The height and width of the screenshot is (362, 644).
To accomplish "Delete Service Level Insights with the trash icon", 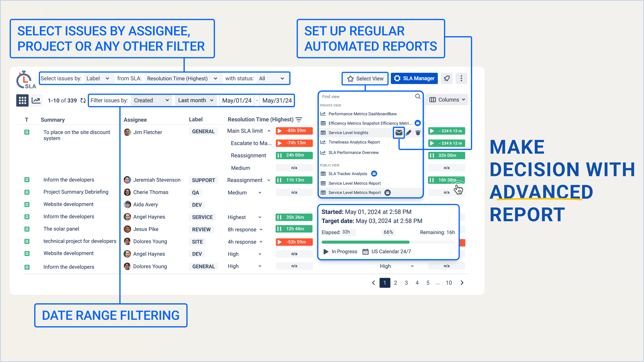I will (x=418, y=133).
